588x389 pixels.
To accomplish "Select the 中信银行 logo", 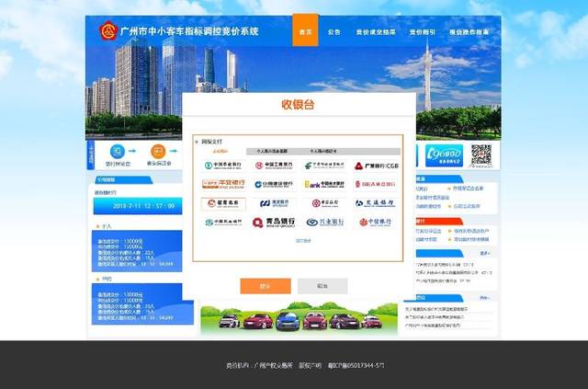I will coord(375,223).
